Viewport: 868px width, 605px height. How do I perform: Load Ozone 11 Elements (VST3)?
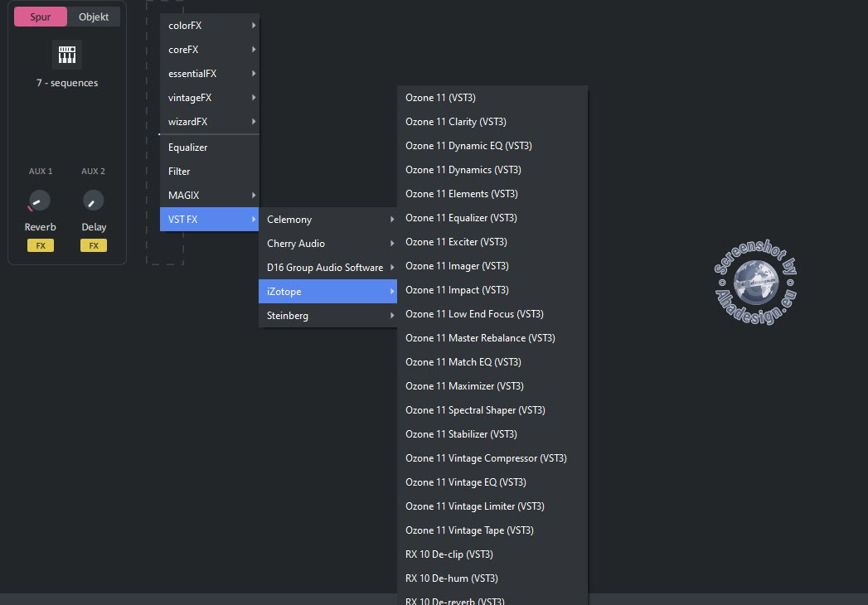[x=492, y=194]
